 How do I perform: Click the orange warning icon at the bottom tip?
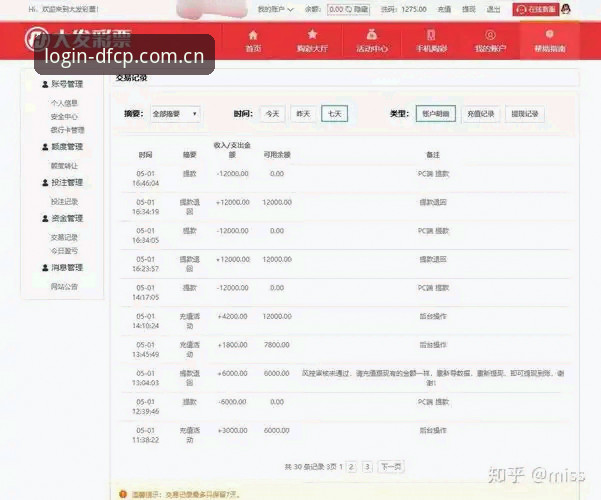123,494
